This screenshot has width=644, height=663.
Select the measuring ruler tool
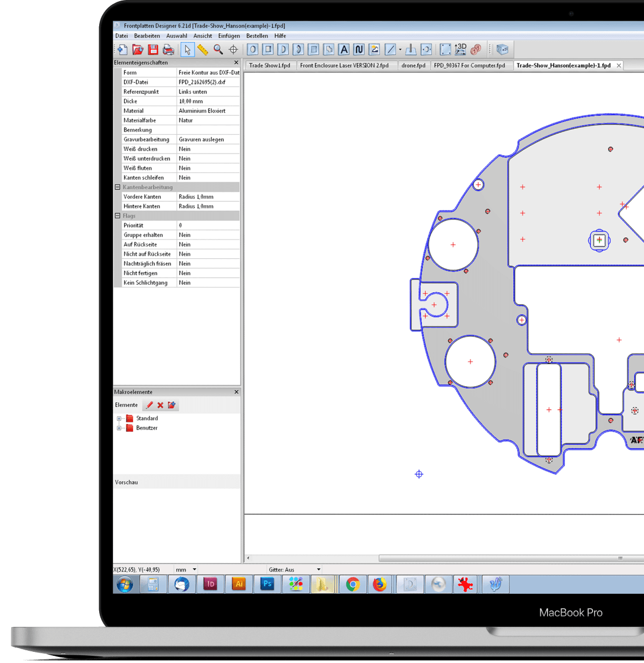coord(202,49)
